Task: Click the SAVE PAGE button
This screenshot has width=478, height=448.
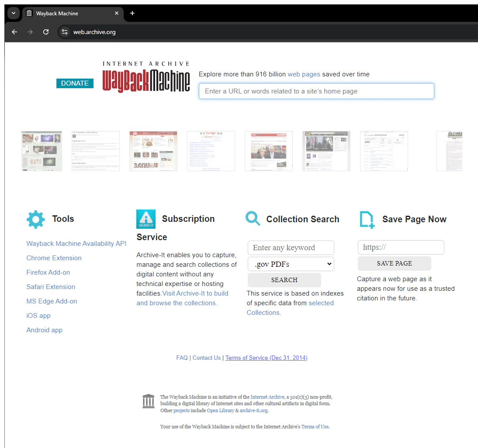Action: [x=394, y=263]
